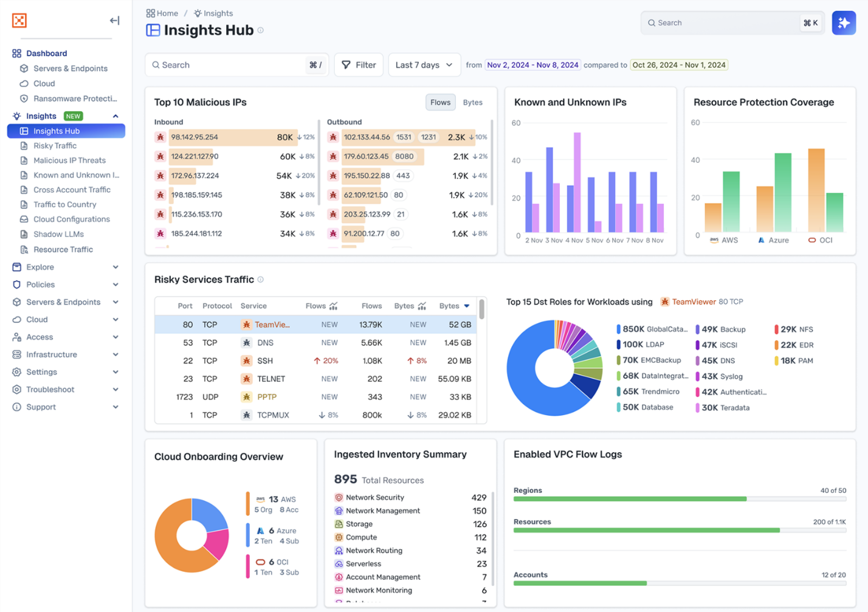
Task: Click the info icon beside Insights Hub title
Action: click(x=261, y=30)
